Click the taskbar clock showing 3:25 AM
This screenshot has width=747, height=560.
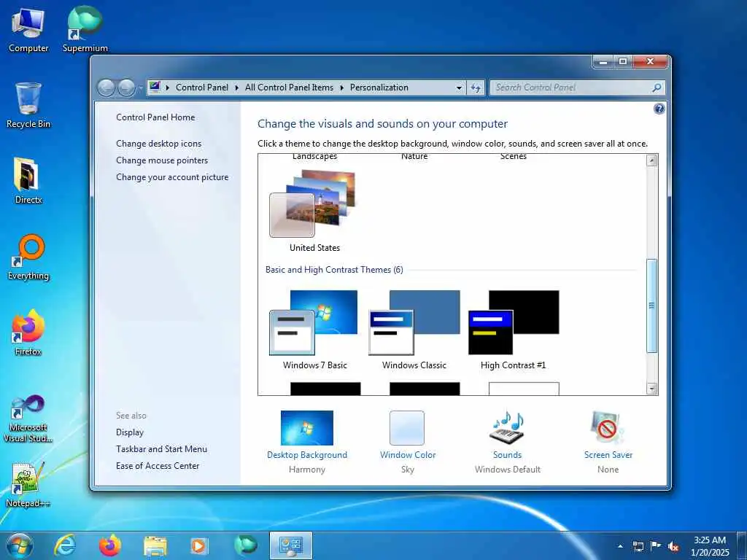click(710, 546)
